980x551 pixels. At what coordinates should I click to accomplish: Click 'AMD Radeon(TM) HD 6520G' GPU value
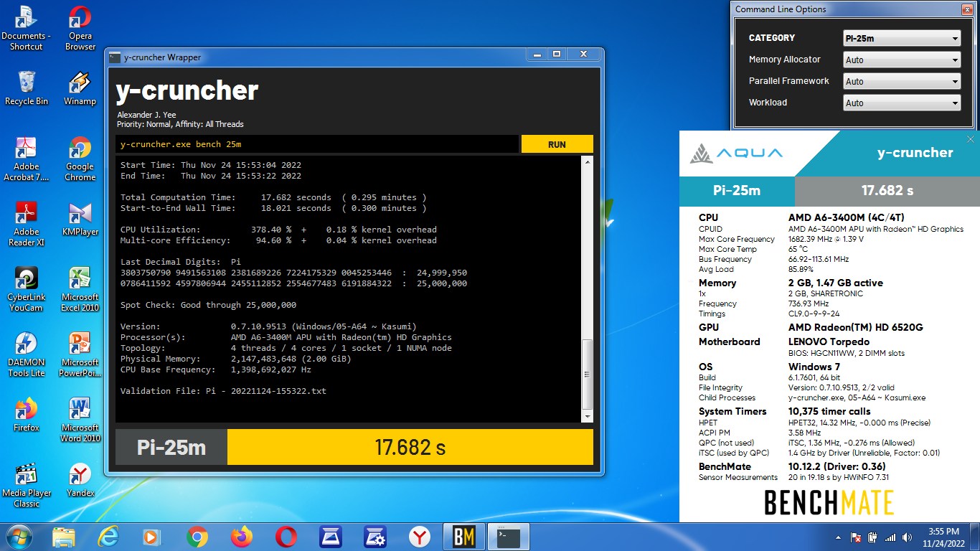(855, 327)
